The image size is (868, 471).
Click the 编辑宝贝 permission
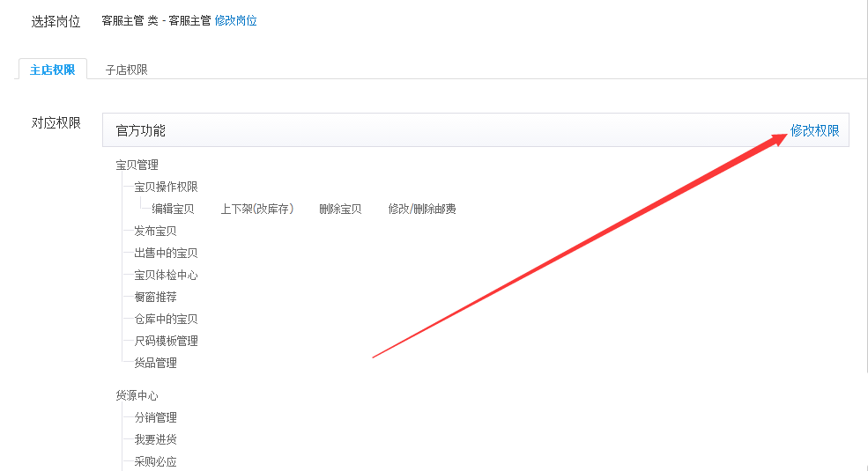[x=173, y=209]
